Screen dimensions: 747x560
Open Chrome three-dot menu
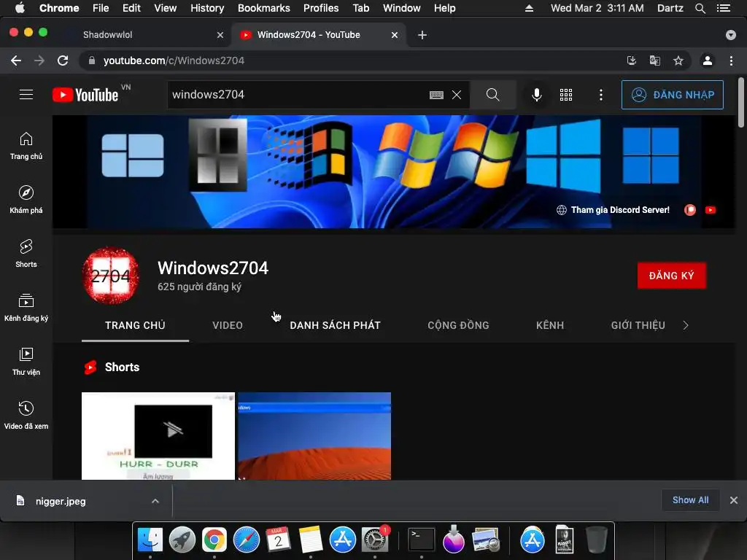coord(731,61)
